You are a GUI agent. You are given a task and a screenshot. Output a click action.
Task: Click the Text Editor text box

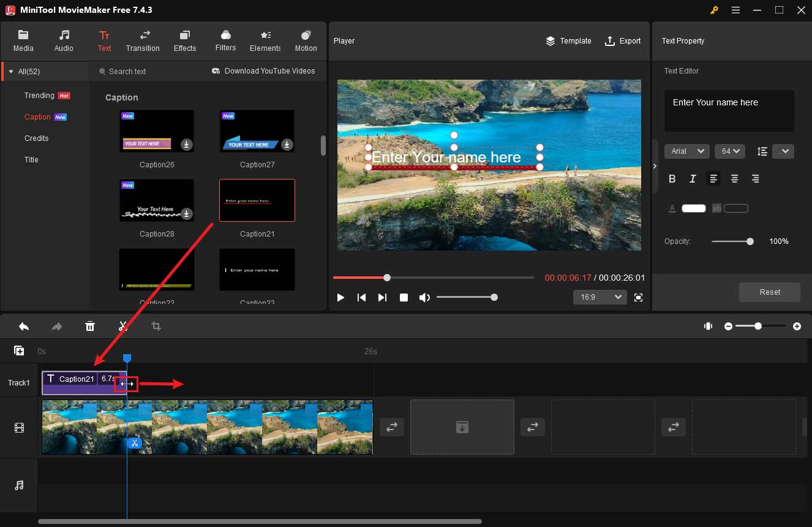click(729, 111)
